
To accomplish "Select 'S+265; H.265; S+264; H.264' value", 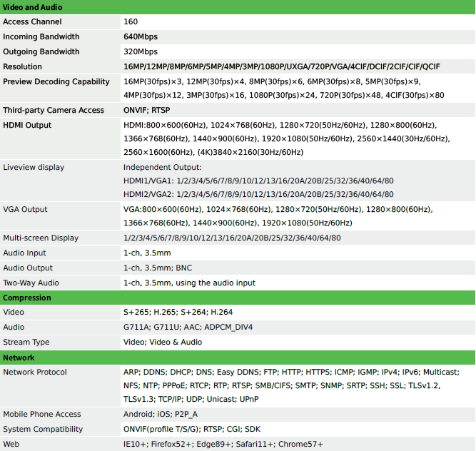I will coord(178,312).
